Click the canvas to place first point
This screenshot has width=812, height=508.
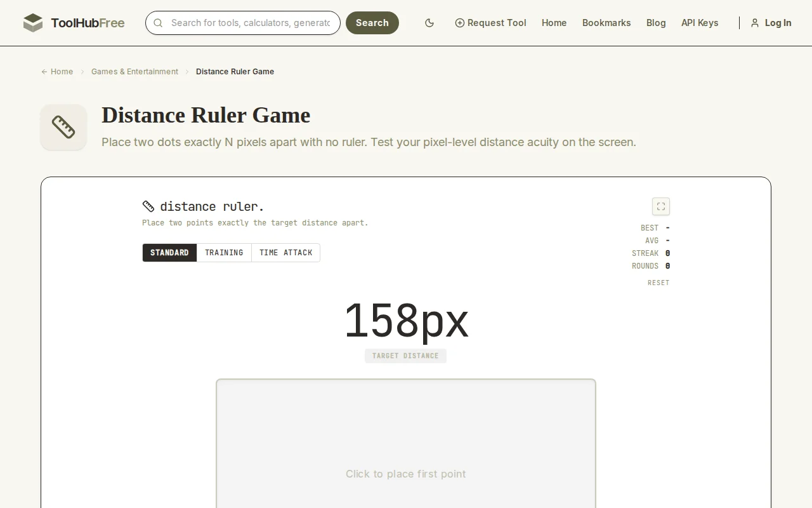406,443
